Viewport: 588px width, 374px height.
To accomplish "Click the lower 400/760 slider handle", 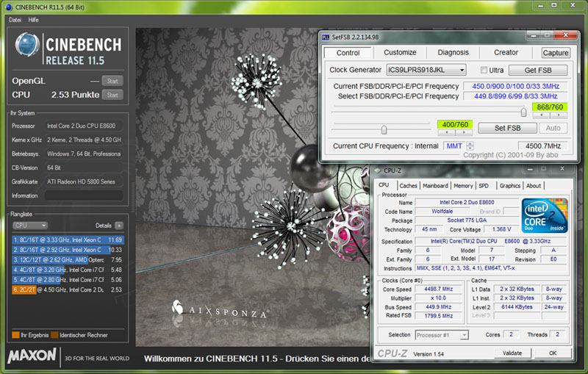I will (384, 129).
